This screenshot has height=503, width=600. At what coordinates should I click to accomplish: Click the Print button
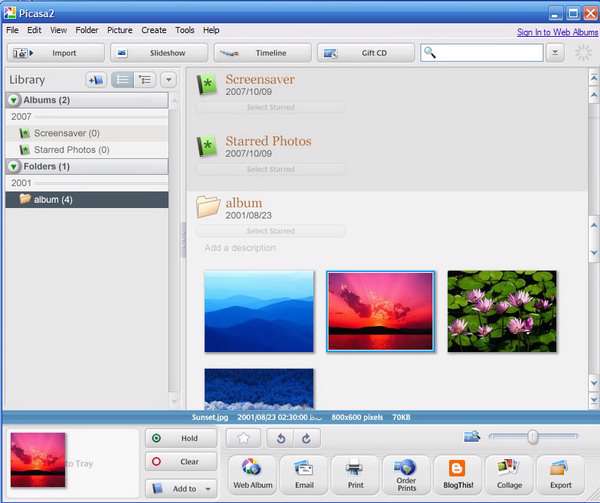[355, 475]
